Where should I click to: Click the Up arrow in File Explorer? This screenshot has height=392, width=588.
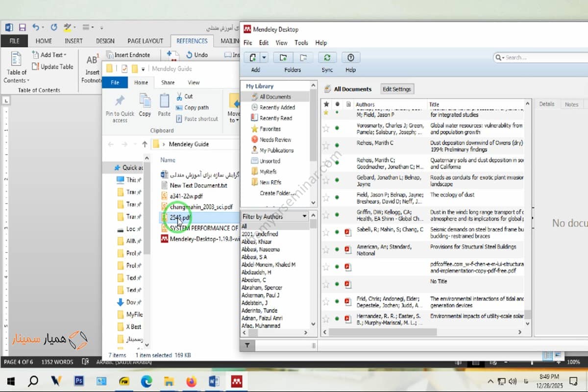point(145,144)
